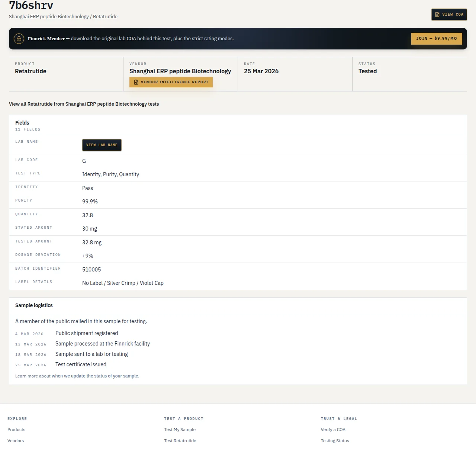Select the tested amount 32.8 mg

tap(92, 242)
